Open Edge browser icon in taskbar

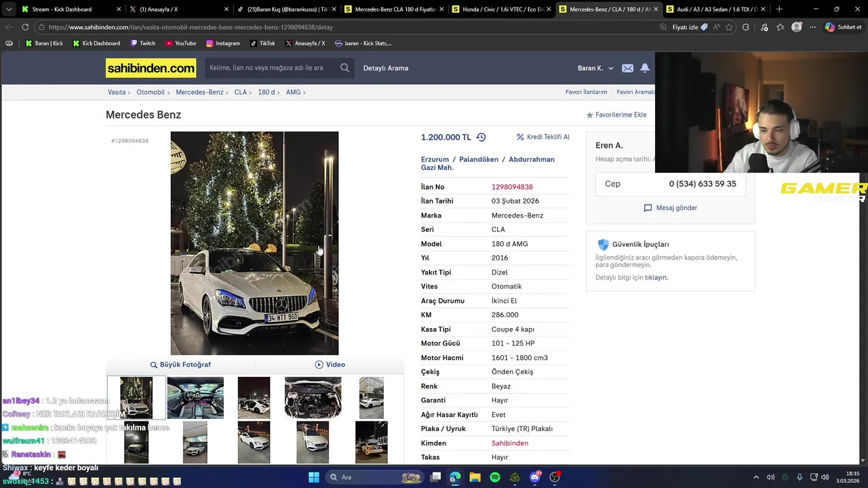click(x=455, y=477)
